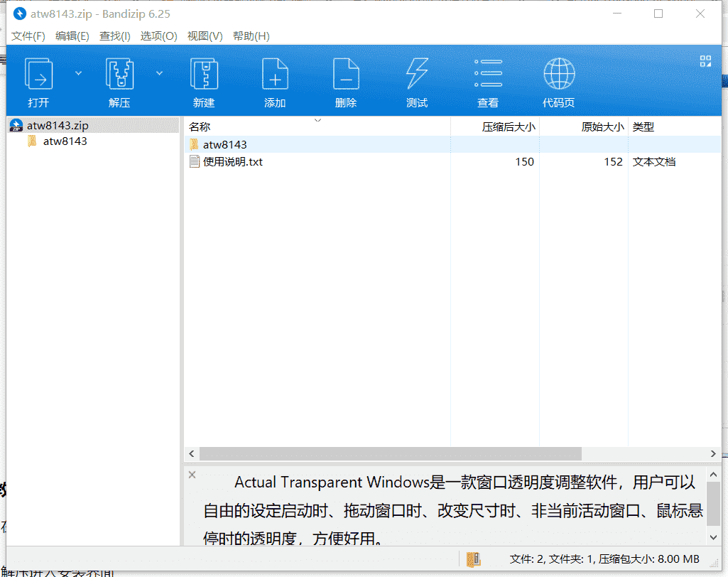728x577 pixels.
Task: Click compressed size value 150
Action: (x=524, y=162)
